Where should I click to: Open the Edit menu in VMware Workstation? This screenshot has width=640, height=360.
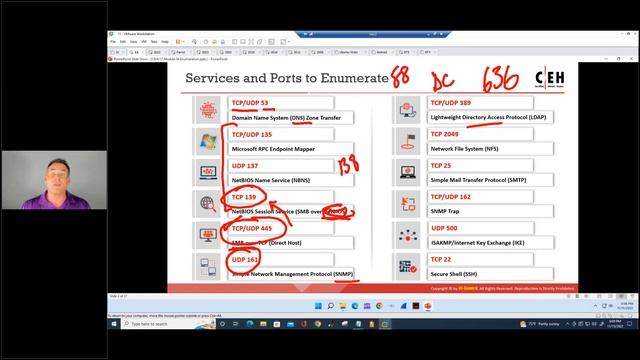tap(123, 42)
